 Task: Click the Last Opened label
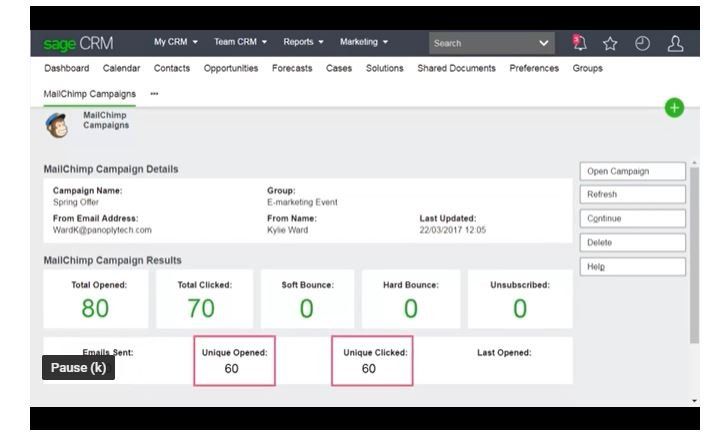504,353
